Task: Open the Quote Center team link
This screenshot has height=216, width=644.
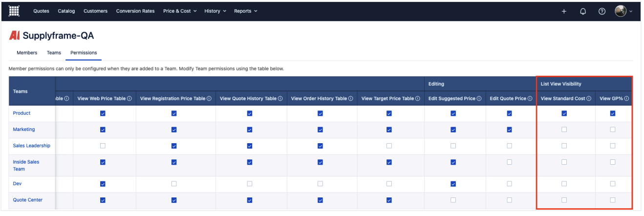Action: (x=27, y=200)
